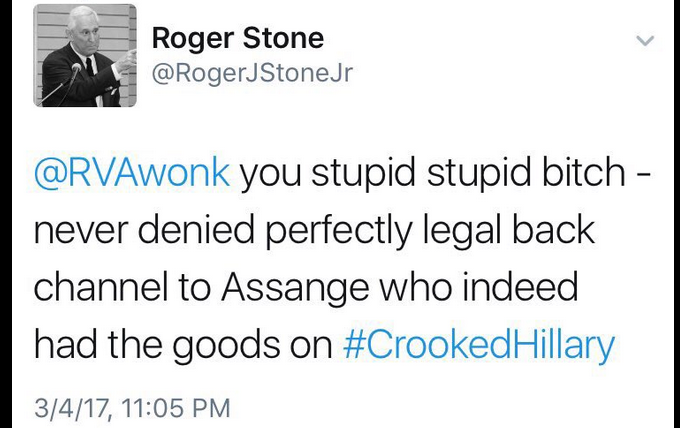This screenshot has height=428, width=680.
Task: Click the word 'Stone' in the display name
Action: (283, 38)
